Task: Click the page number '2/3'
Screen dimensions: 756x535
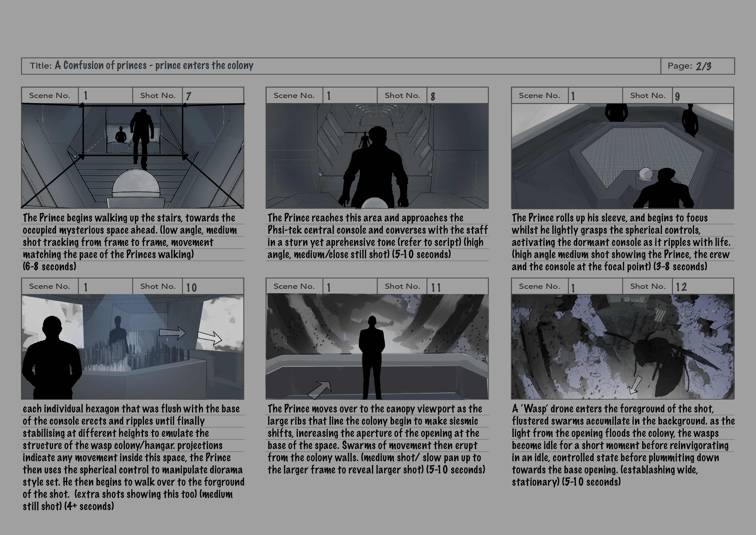Action: [704, 66]
